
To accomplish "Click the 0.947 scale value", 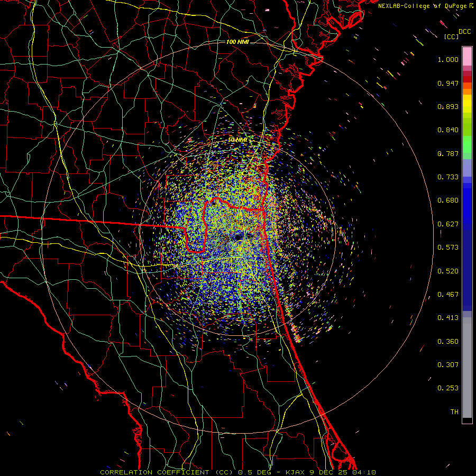I will point(448,83).
